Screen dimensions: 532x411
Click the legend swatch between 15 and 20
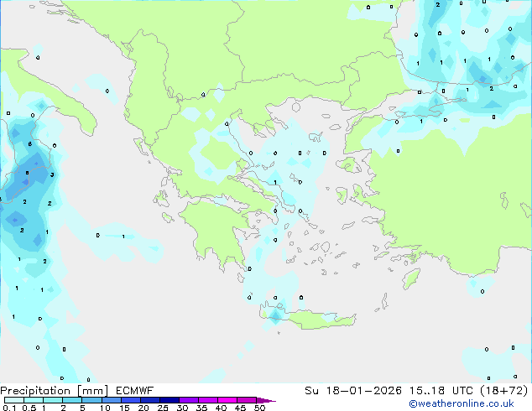[x=130, y=400]
